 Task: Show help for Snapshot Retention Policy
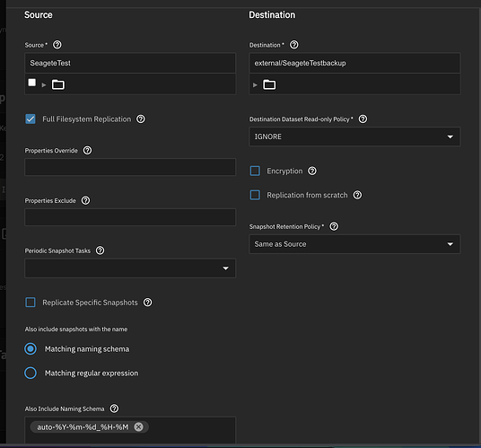pyautogui.click(x=334, y=226)
